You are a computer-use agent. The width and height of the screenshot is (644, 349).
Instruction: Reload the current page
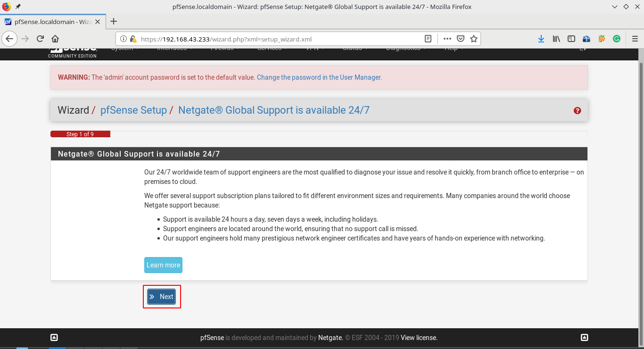40,39
